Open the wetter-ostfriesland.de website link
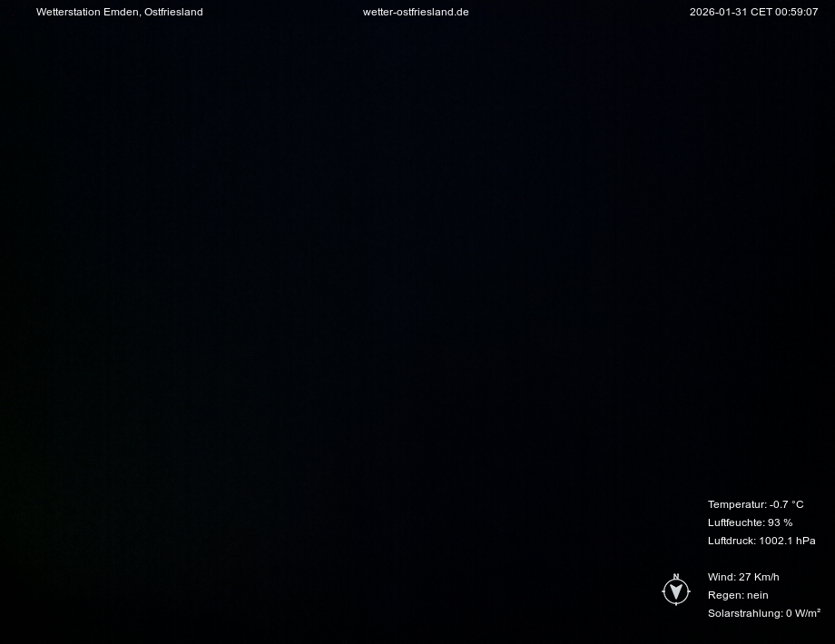This screenshot has width=835, height=644. pyautogui.click(x=416, y=12)
